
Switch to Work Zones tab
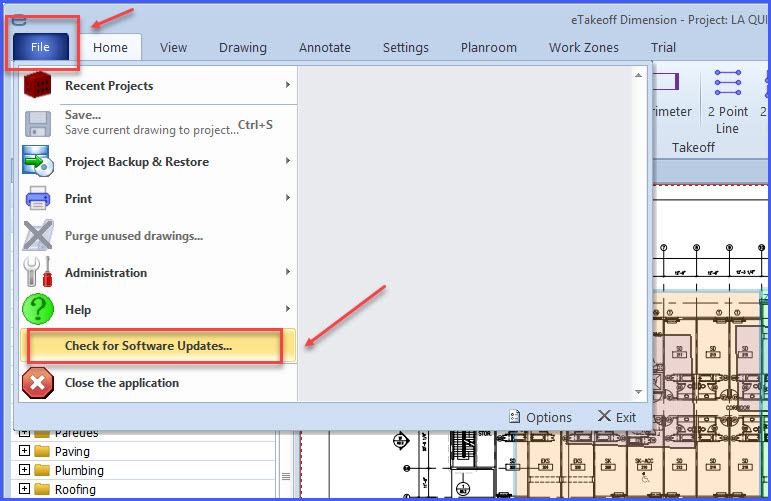[584, 47]
